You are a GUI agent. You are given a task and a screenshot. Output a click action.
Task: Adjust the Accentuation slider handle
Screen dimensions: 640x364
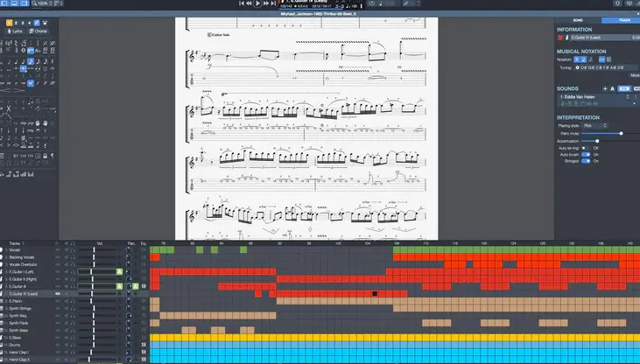pos(597,141)
